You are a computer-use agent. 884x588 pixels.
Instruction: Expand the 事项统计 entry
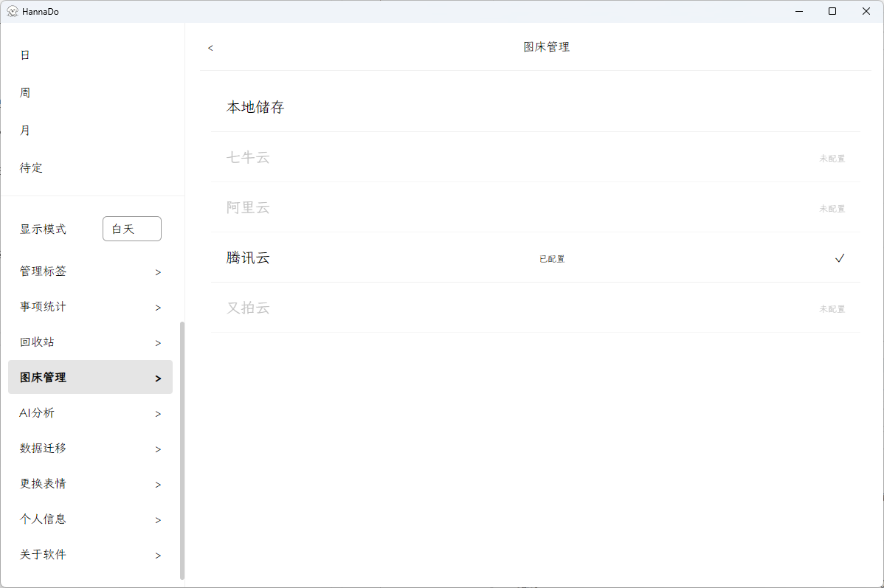tap(42, 306)
